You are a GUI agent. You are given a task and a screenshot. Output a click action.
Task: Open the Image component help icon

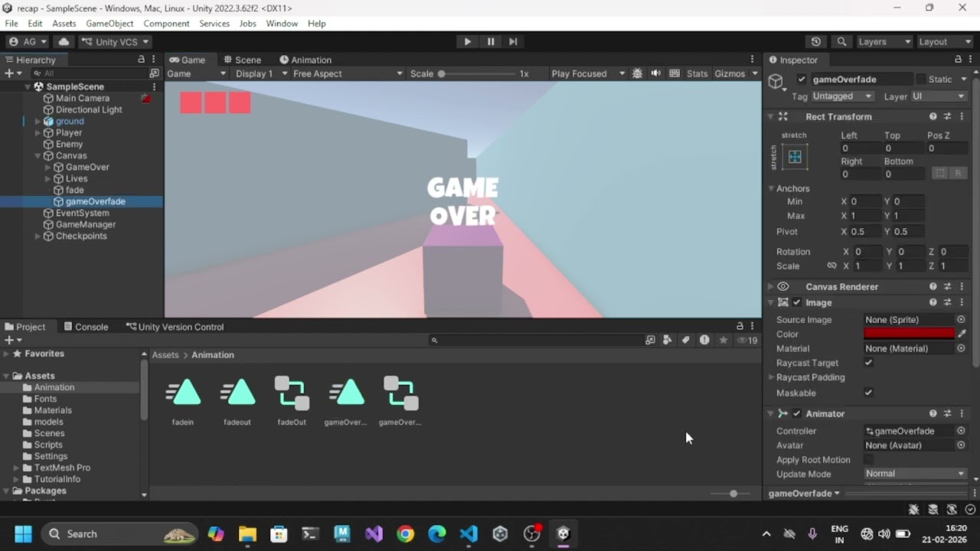tap(933, 302)
